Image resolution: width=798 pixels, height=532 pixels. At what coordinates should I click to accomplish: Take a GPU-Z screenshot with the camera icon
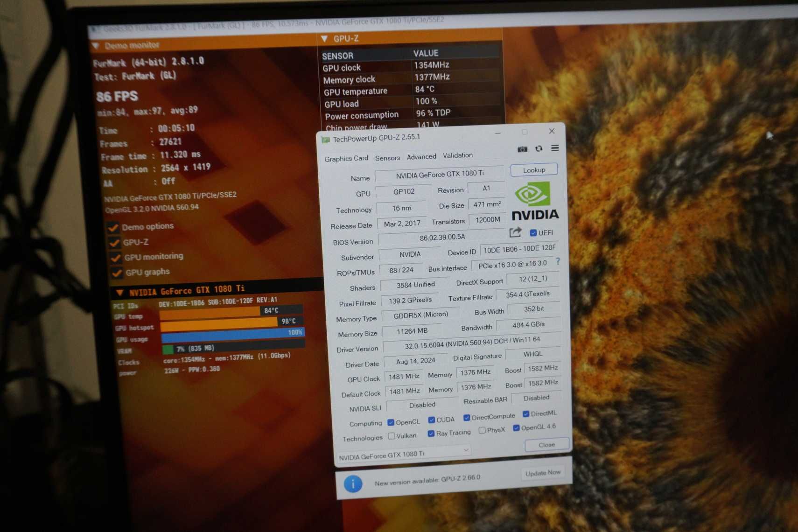pyautogui.click(x=522, y=149)
